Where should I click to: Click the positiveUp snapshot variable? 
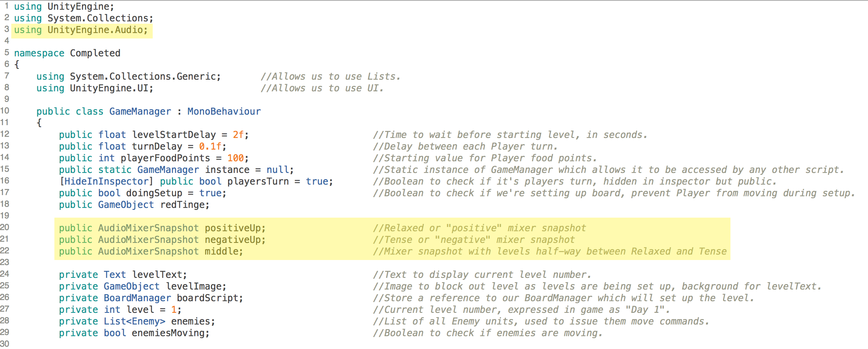click(x=233, y=228)
